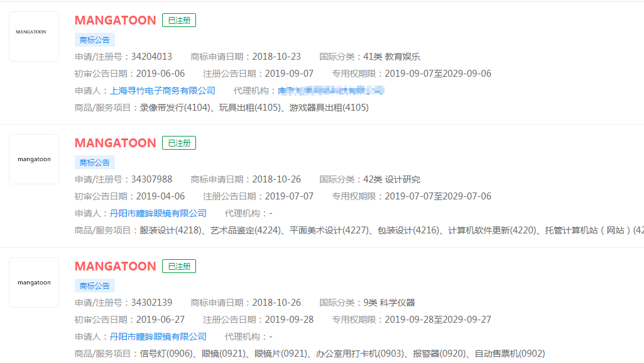Open applicant 丹阳市瞳眸眼镜有限公司 in the 9类 entry
Viewport: 644px width, 363px height.
[x=158, y=337]
